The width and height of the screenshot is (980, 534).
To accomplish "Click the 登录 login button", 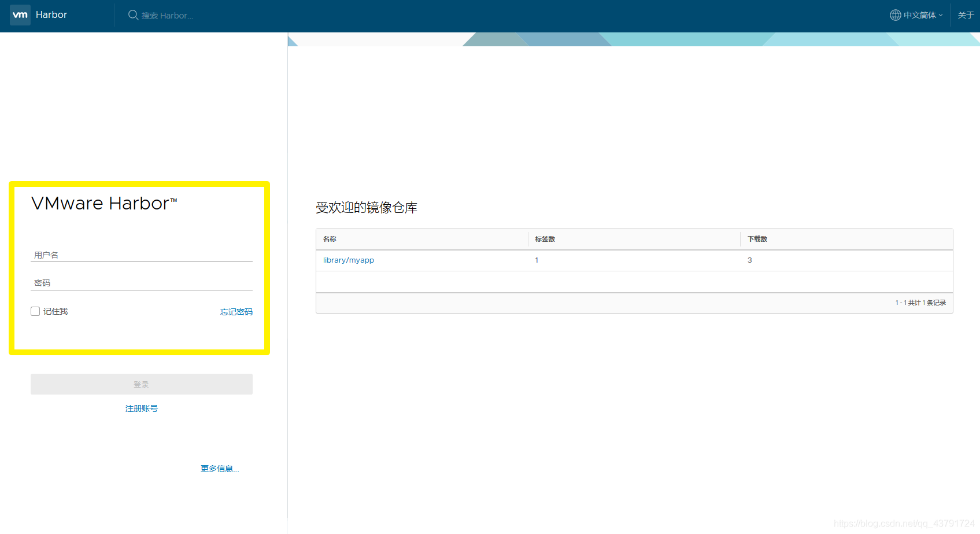I will (x=142, y=384).
